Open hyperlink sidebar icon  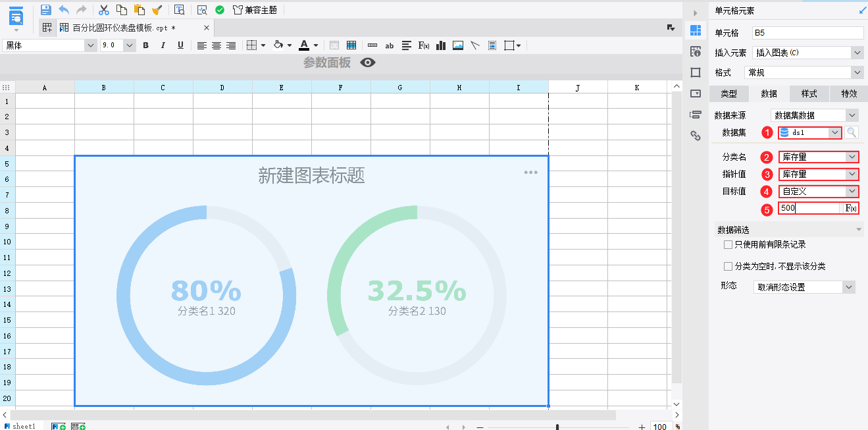tap(695, 136)
